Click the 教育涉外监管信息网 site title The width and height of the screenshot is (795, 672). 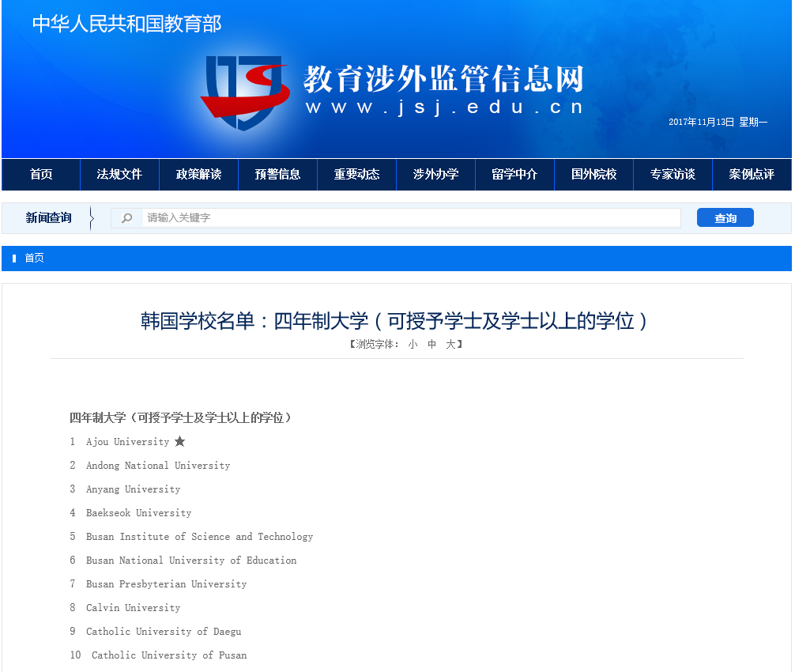pyautogui.click(x=443, y=78)
